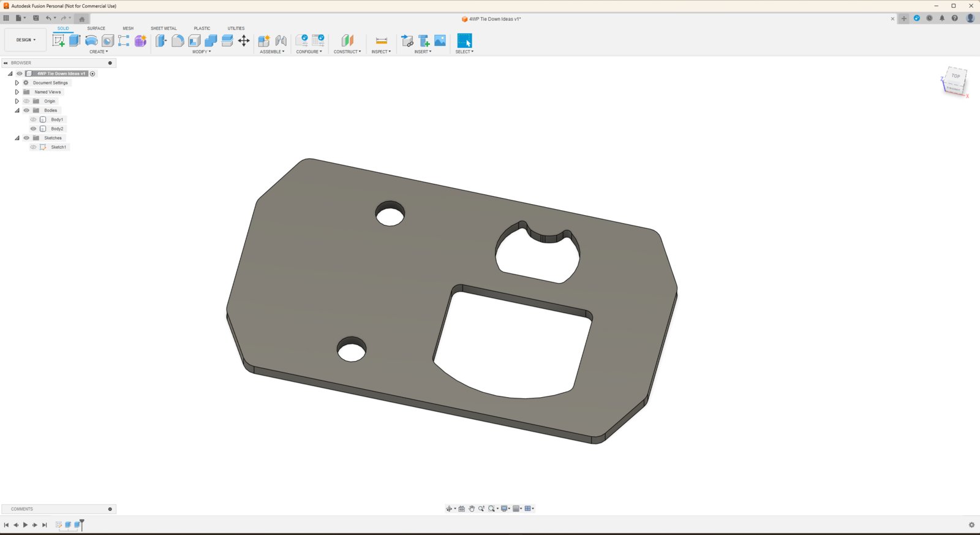Open the Assemble dropdown menu
Image resolution: width=980 pixels, height=535 pixels.
click(x=272, y=51)
